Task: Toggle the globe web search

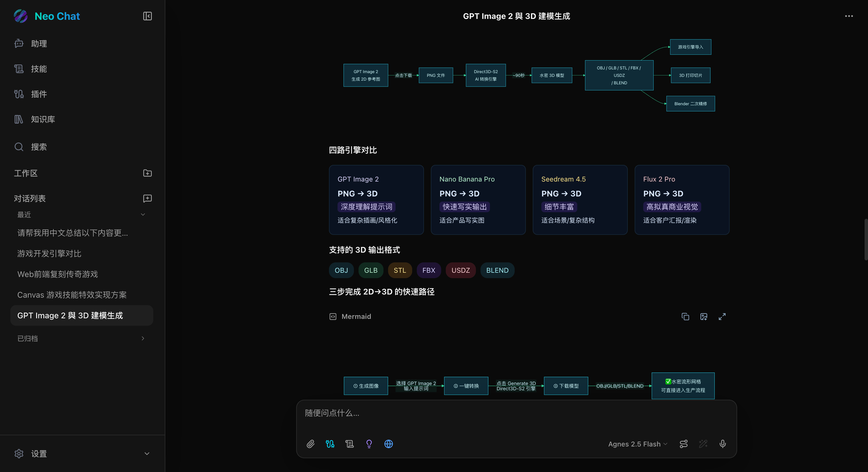Action: click(389, 444)
